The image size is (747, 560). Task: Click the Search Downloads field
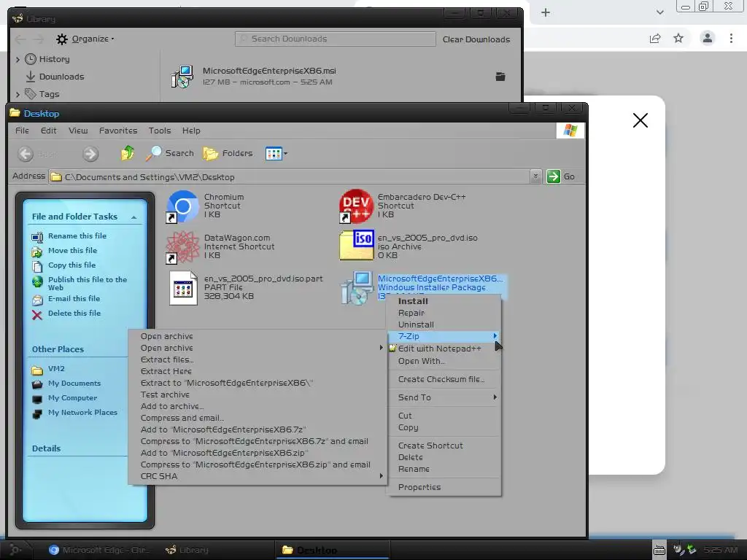335,39
